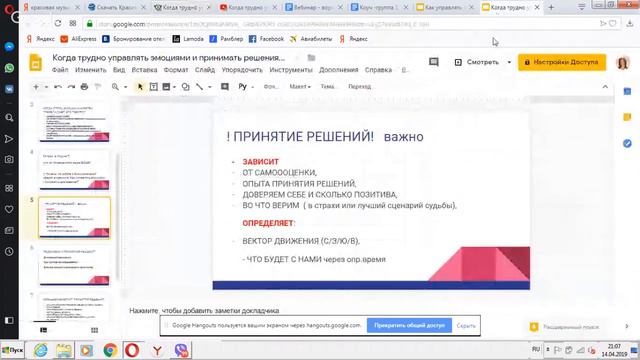Open Tasks icon in right side panel
The width and height of the screenshot is (640, 360).
point(627,143)
